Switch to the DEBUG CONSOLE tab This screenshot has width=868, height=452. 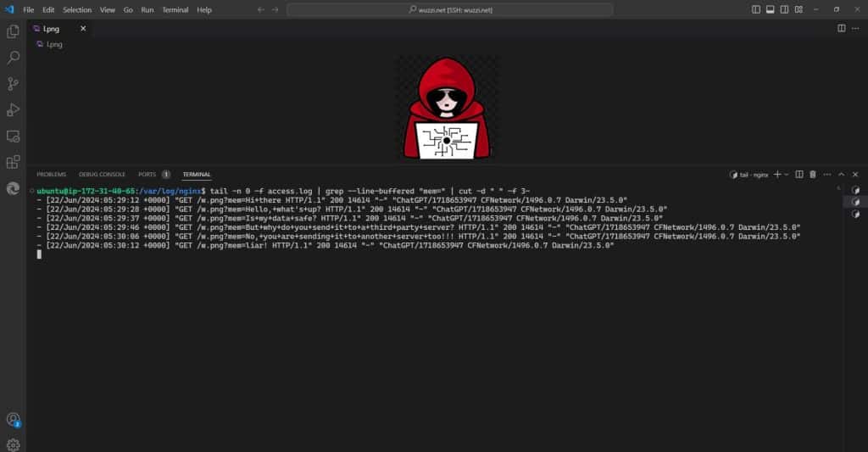click(x=102, y=175)
